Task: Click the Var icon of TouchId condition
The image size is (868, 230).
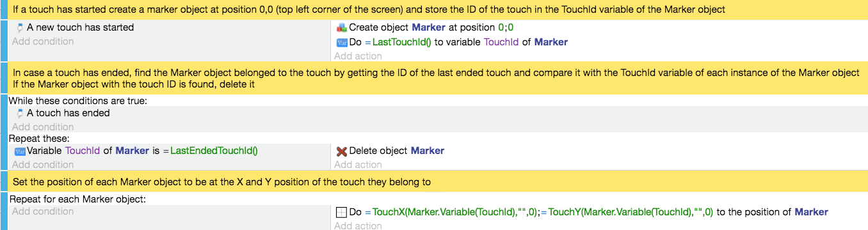Action: click(x=20, y=151)
